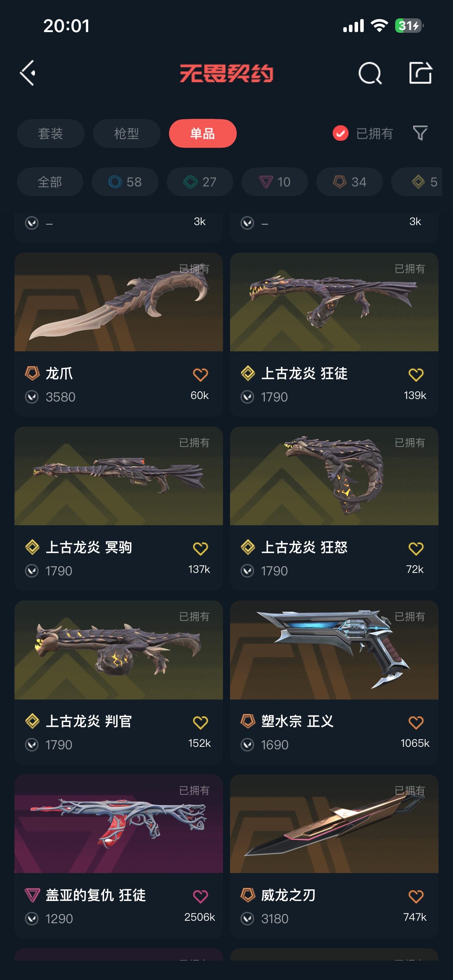
Task: Open the 上古龙炎 狂怒 skin thumbnail
Action: [334, 476]
